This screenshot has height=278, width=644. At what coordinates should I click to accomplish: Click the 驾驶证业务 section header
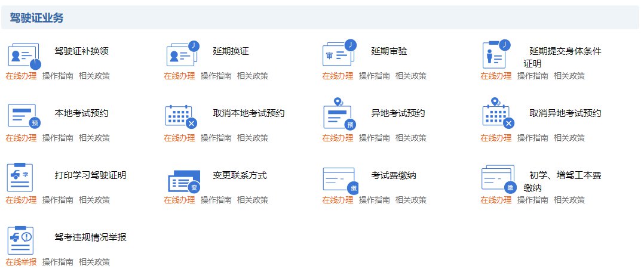pyautogui.click(x=36, y=18)
